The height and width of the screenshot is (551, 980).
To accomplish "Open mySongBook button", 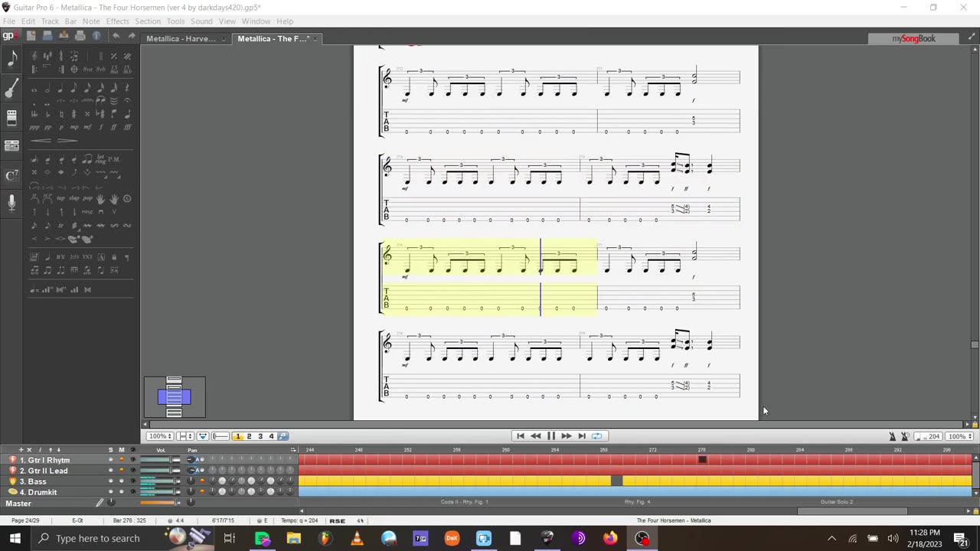I will tap(913, 38).
